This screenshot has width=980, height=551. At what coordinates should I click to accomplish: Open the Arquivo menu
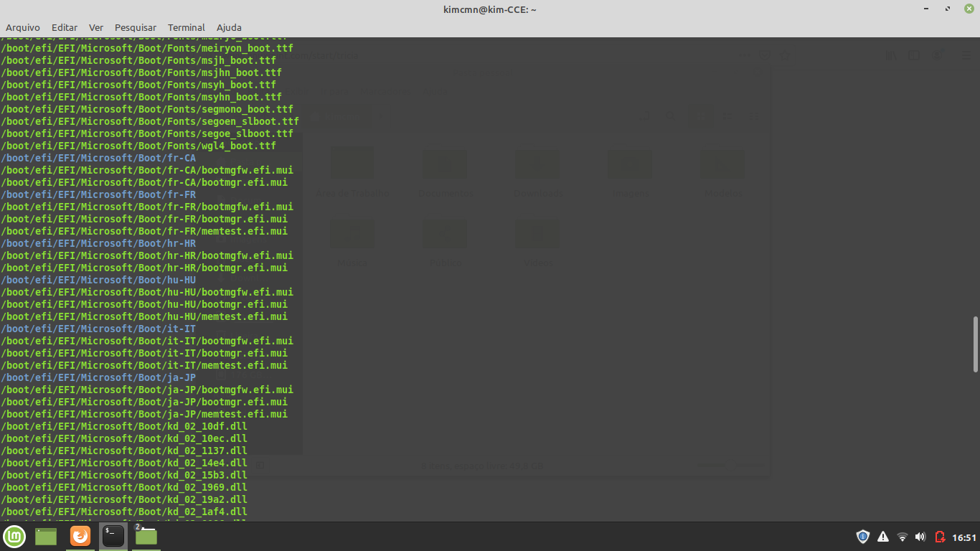point(23,27)
